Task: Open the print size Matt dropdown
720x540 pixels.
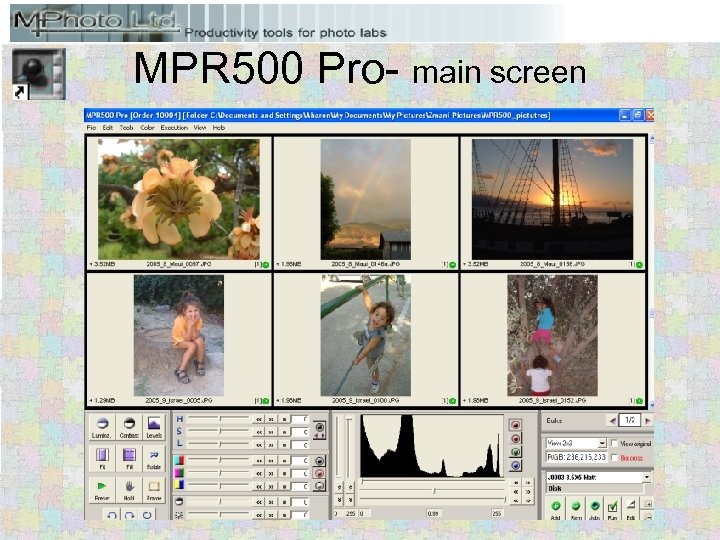Action: (x=598, y=477)
